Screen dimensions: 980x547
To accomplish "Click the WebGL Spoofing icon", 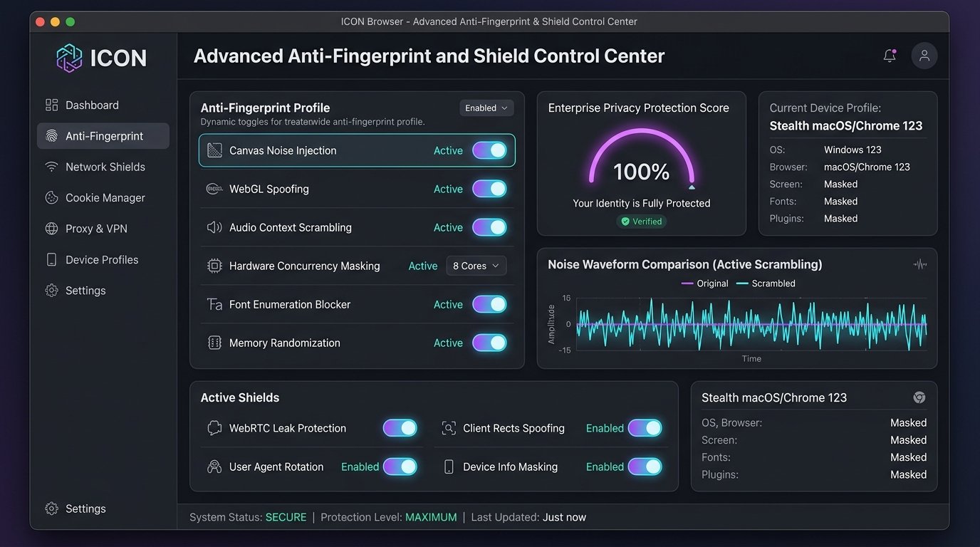I will [214, 189].
